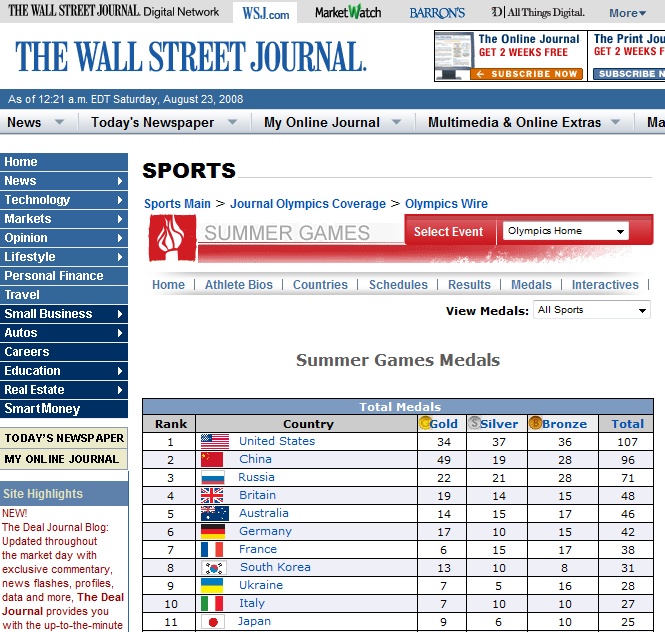This screenshot has width=665, height=632.
Task: Click the France flag icon
Action: [x=212, y=549]
